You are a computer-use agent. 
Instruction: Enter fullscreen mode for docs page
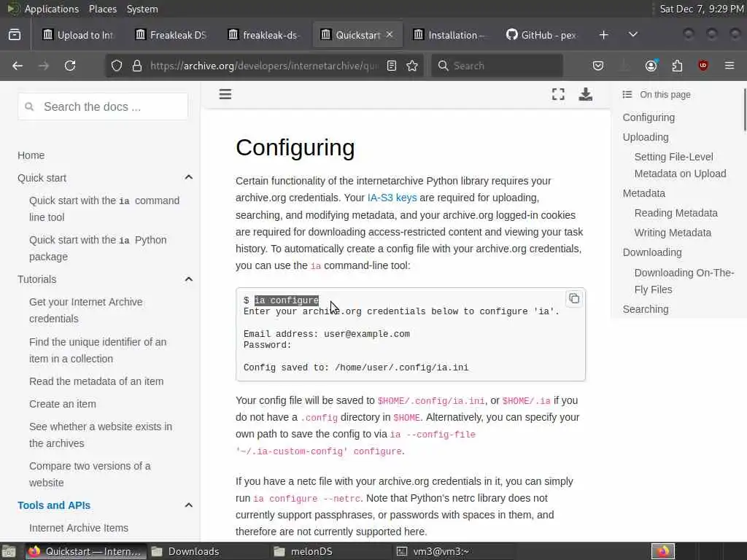[558, 94]
